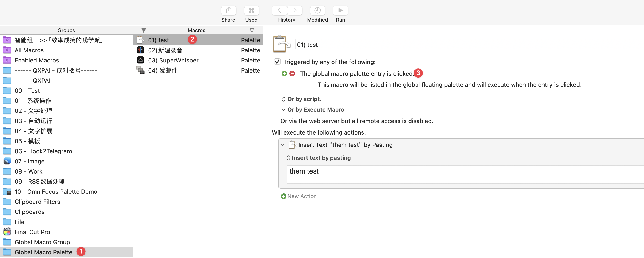Select the 'Final Cut Pro' group
Viewport: 644px width, 258px height.
(x=32, y=232)
